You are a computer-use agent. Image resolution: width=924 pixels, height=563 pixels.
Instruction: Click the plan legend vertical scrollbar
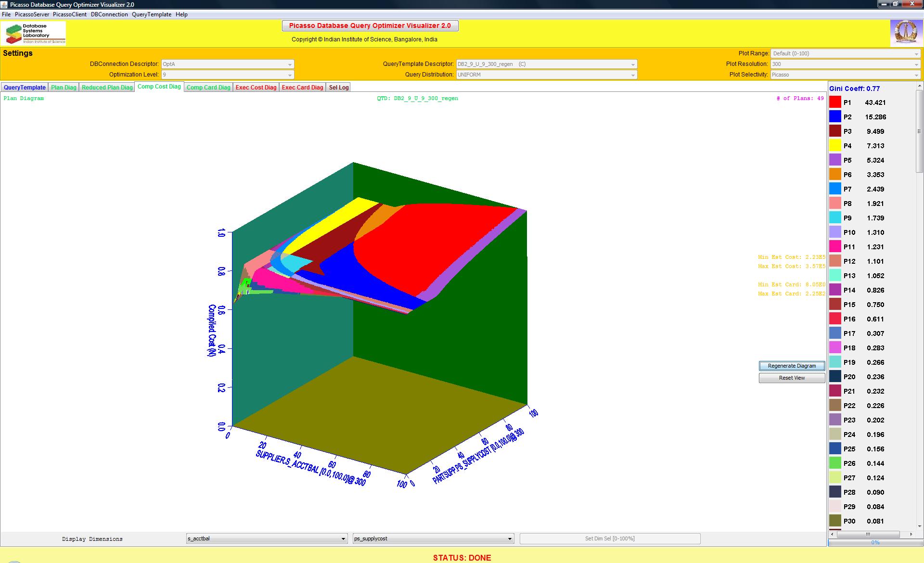[x=919, y=131]
